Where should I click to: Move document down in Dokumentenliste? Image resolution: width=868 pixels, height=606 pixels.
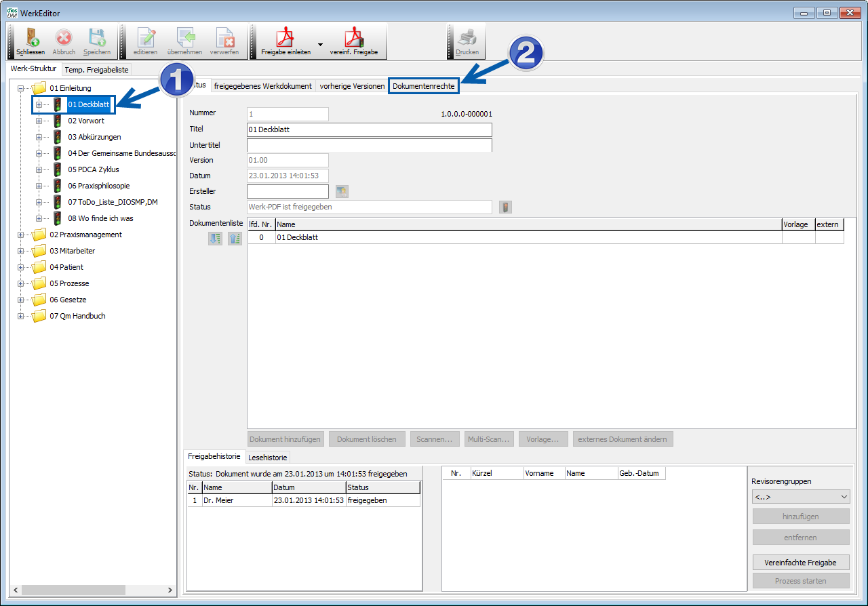[x=215, y=239]
